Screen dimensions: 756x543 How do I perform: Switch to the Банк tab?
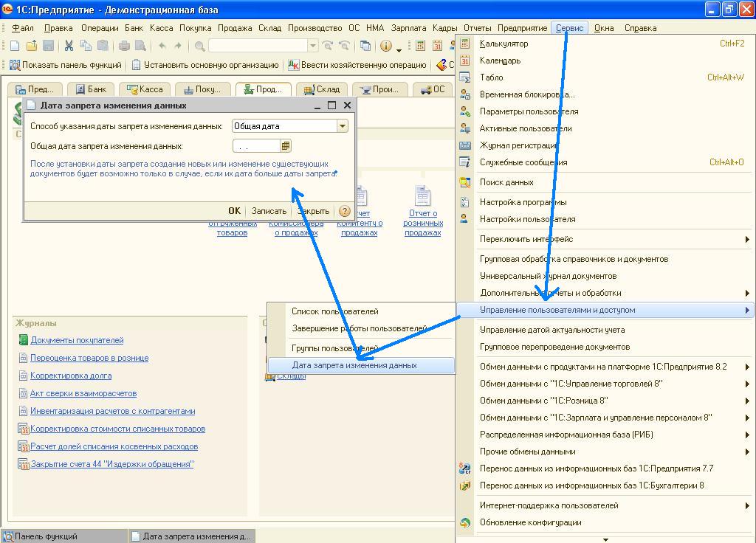click(x=91, y=89)
